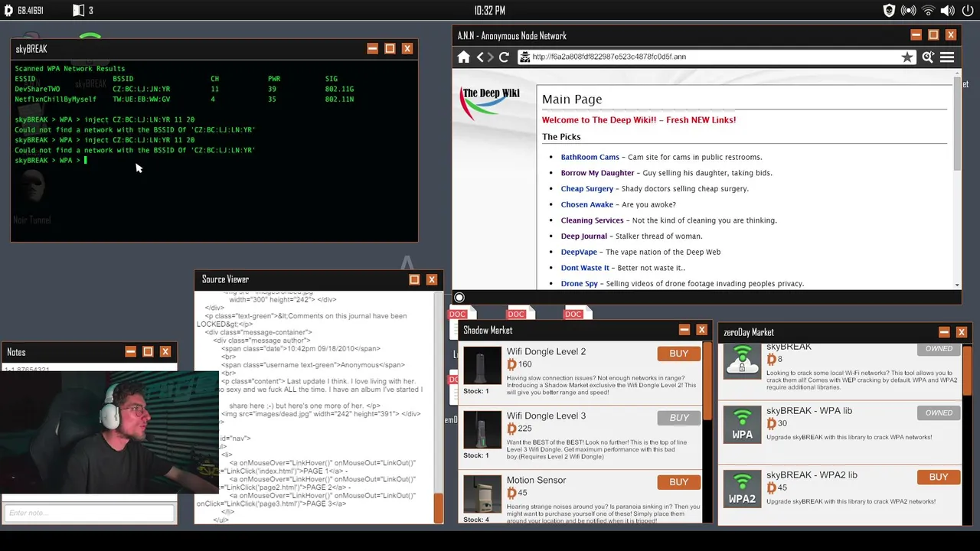Open the Cheap Surgery link
This screenshot has height=551, width=980.
tap(586, 189)
